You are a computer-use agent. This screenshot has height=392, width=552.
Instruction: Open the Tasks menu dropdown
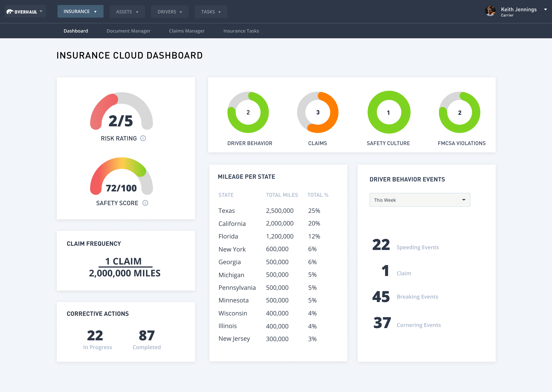coord(211,12)
